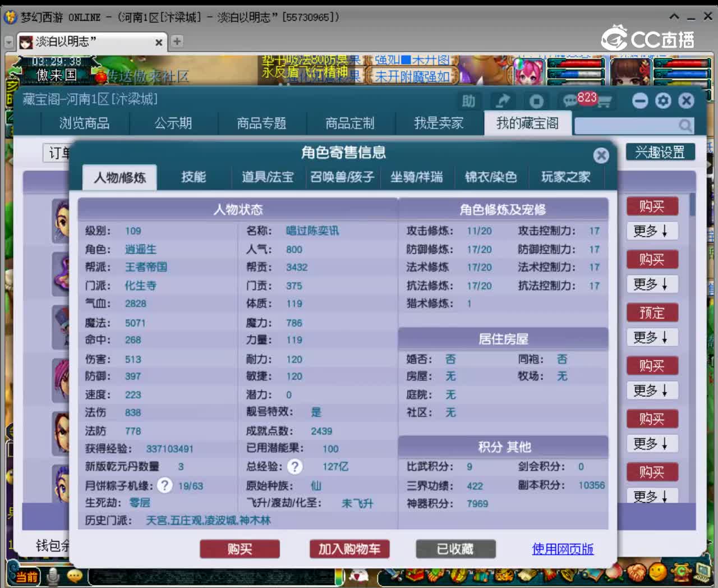Image resolution: width=718 pixels, height=588 pixels.
Task: Click the microphone icon in the chat bar
Action: (53, 576)
